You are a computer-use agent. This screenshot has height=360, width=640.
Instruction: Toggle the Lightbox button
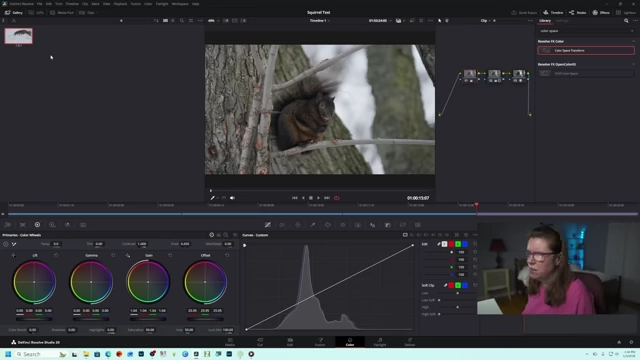pyautogui.click(x=626, y=13)
